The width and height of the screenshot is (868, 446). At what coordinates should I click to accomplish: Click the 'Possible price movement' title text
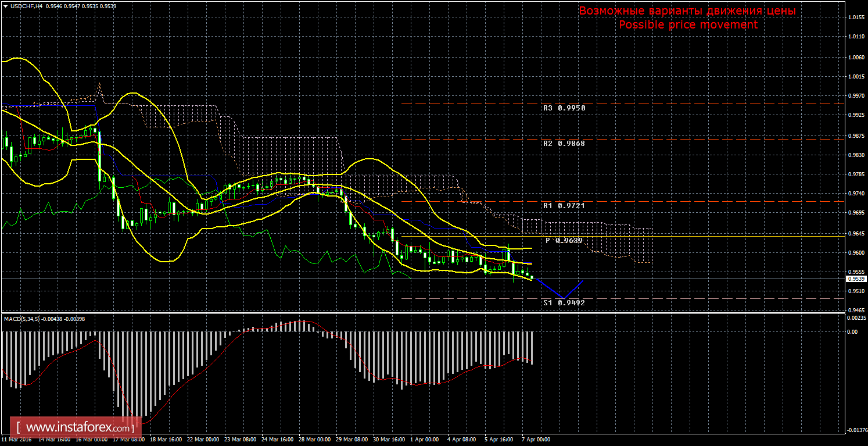(688, 24)
